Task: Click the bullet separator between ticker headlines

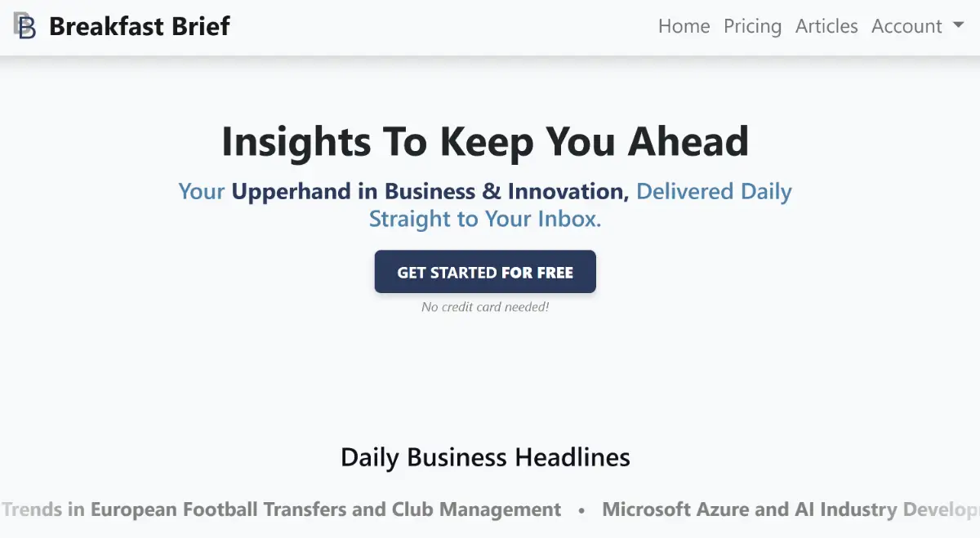Action: click(x=581, y=510)
